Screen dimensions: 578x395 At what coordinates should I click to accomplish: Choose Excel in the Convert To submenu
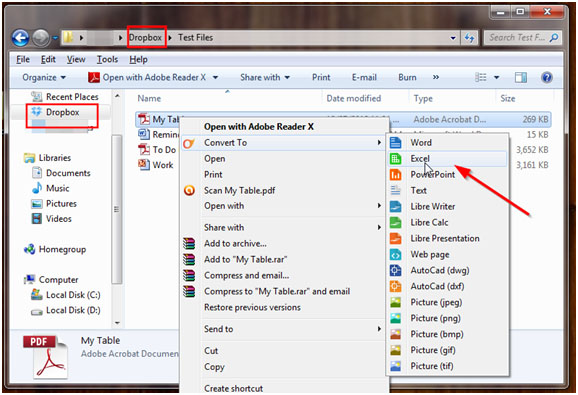pos(448,158)
